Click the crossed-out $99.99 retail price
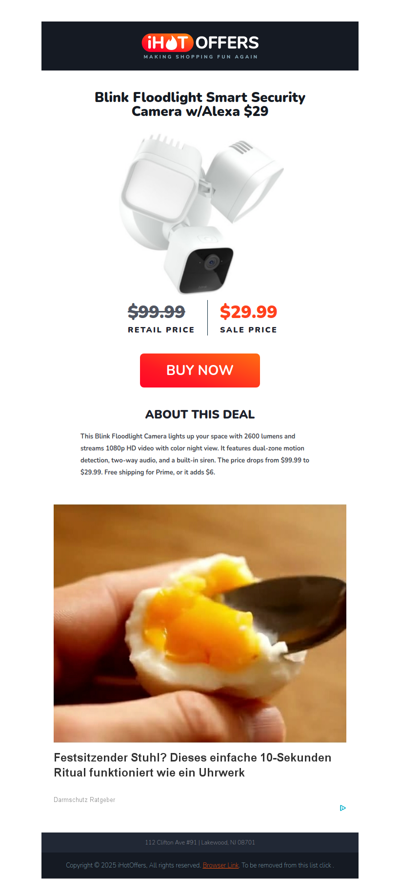Screen dimensions: 400x879 click(156, 311)
